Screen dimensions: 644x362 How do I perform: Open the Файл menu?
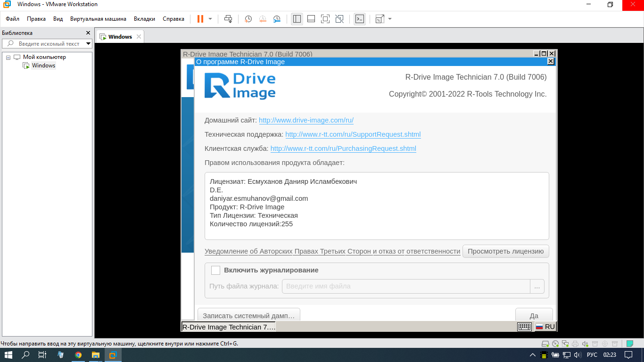(x=12, y=19)
